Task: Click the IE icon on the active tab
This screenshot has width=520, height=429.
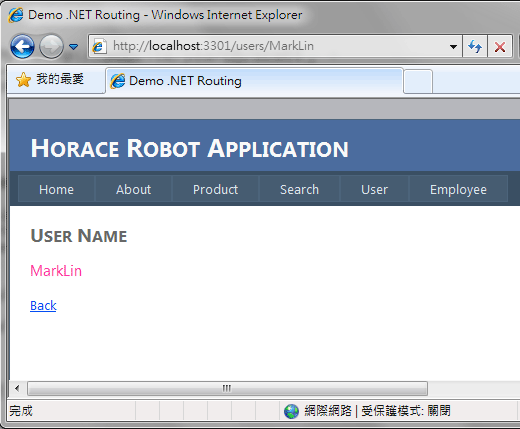Action: tap(118, 81)
